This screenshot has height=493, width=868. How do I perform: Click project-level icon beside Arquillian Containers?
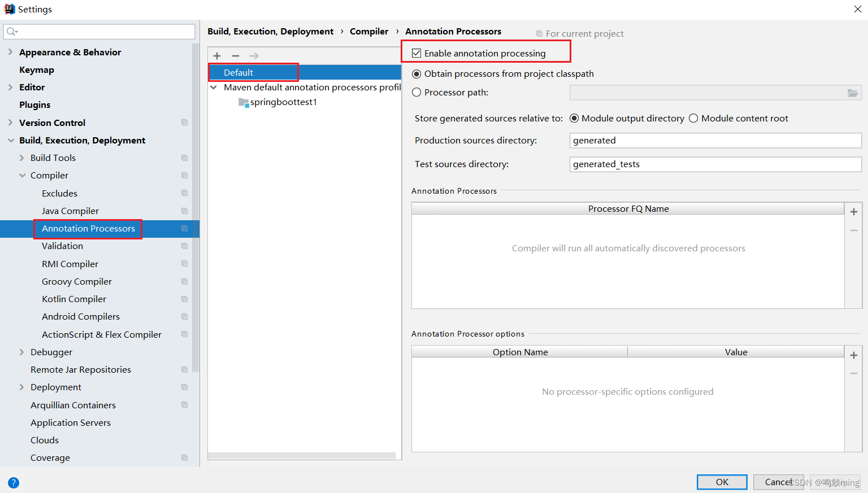(x=184, y=405)
